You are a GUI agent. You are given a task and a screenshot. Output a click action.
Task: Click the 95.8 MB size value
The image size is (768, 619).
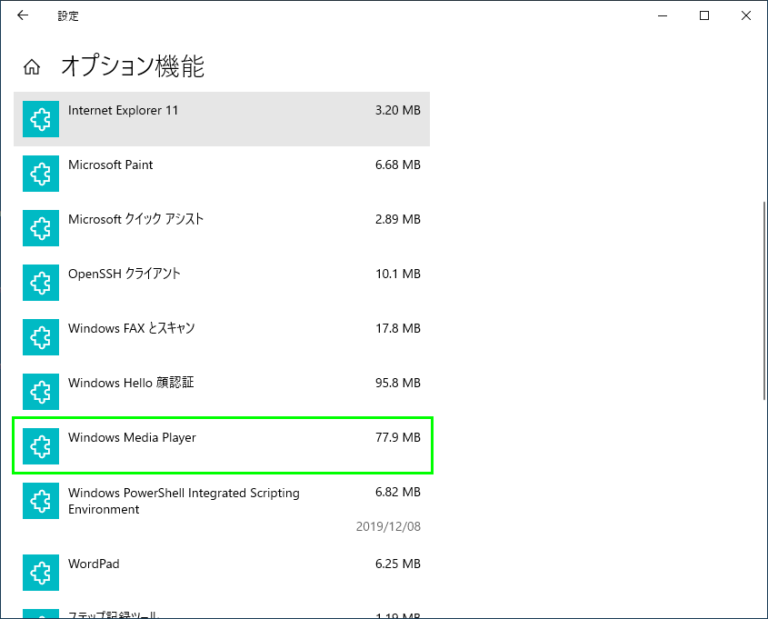pyautogui.click(x=398, y=382)
